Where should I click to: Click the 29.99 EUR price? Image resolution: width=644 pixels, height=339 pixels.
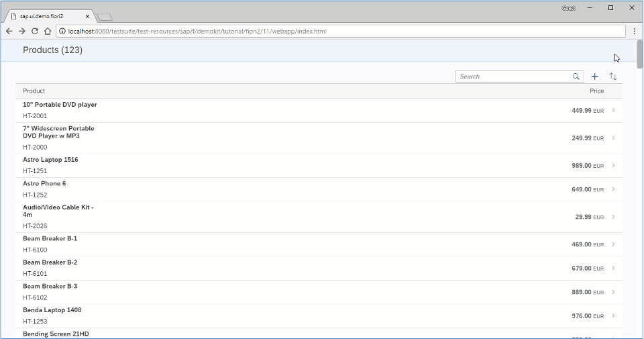tap(590, 217)
